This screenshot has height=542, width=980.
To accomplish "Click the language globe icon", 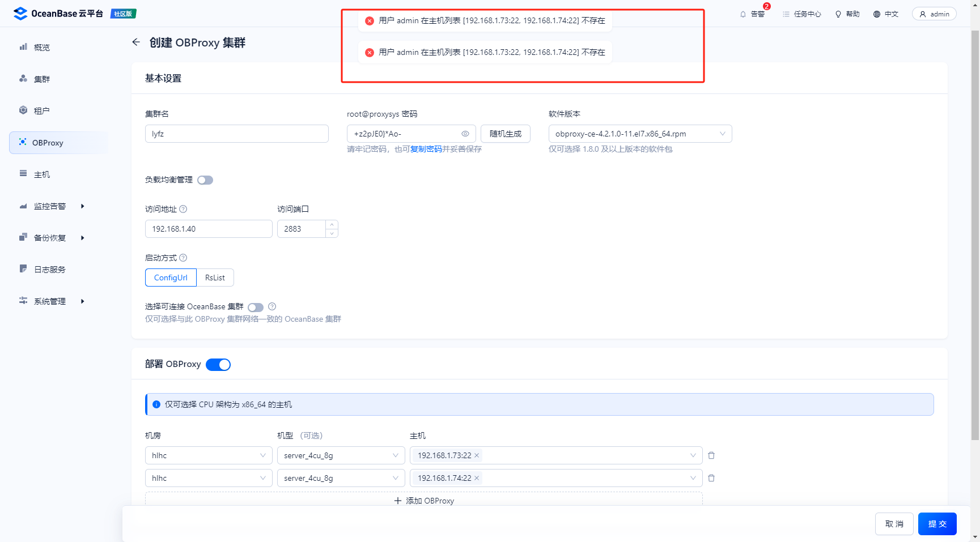I will click(877, 14).
